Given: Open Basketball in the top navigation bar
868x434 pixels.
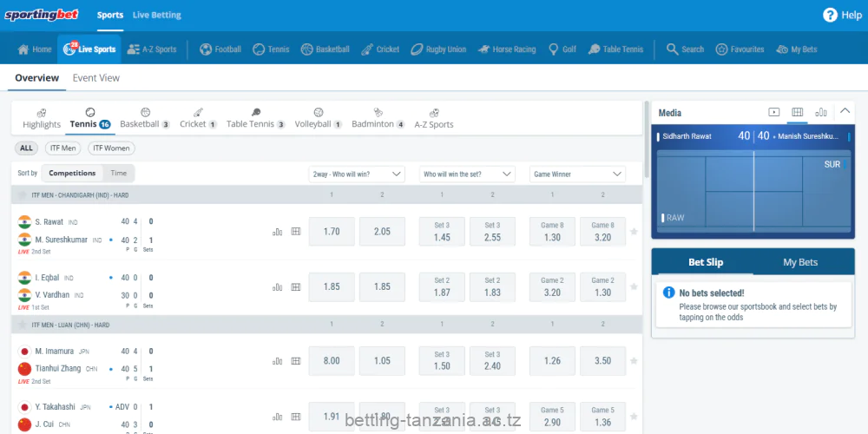Looking at the screenshot, I should (x=325, y=49).
